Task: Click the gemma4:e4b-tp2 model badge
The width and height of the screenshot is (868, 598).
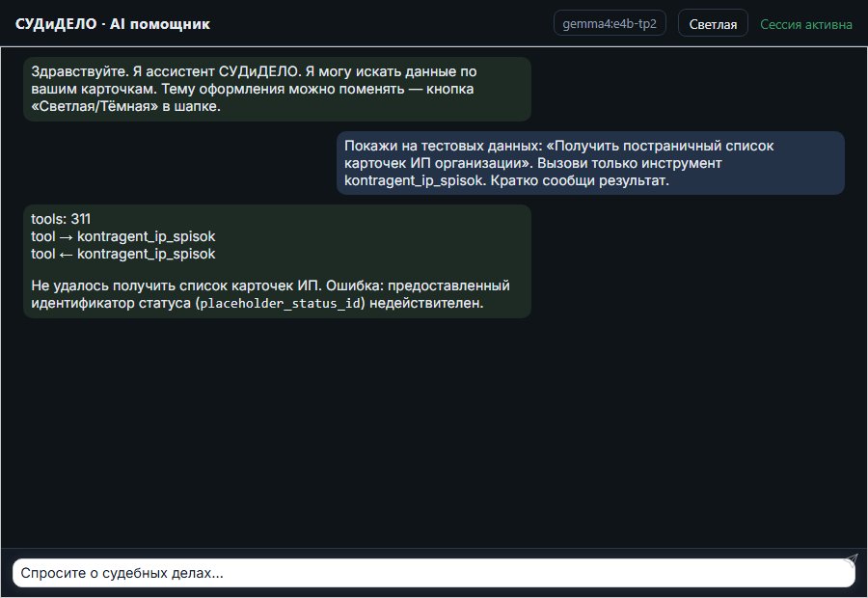Action: click(x=610, y=23)
